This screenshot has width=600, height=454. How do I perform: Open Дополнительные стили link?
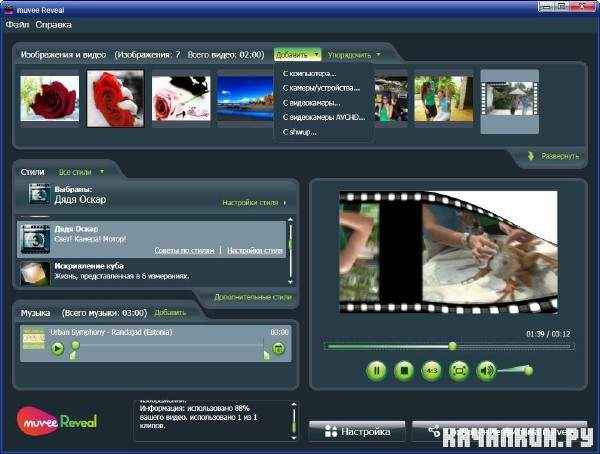coord(253,297)
